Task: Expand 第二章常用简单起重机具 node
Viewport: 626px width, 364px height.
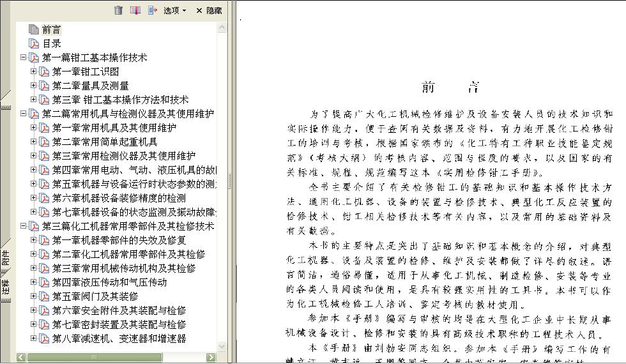Action: tap(33, 142)
